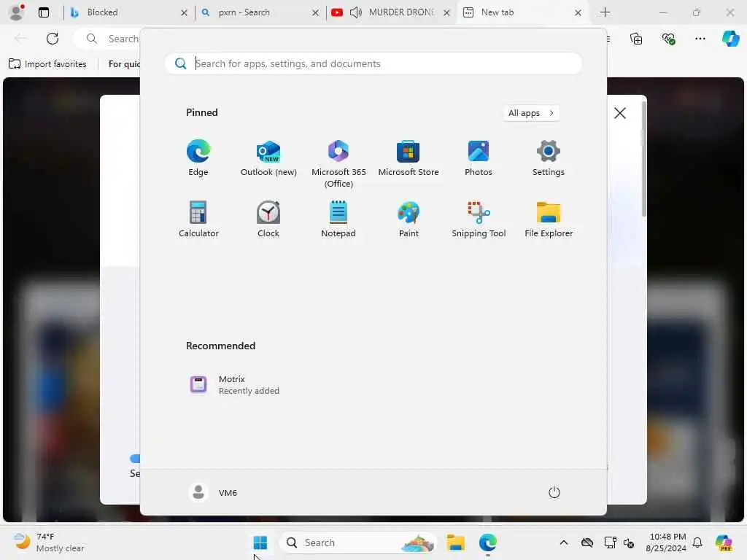
Task: Open Settings from the Start menu
Action: pos(549,158)
